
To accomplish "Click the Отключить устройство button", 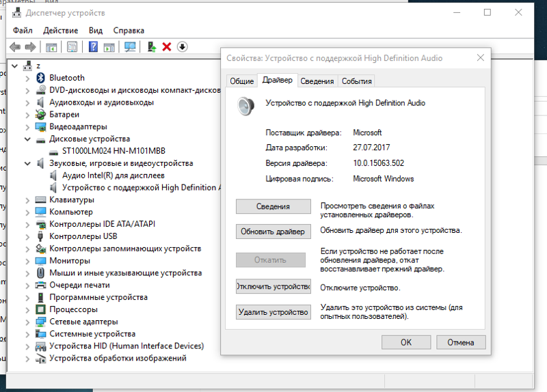I will [x=273, y=286].
